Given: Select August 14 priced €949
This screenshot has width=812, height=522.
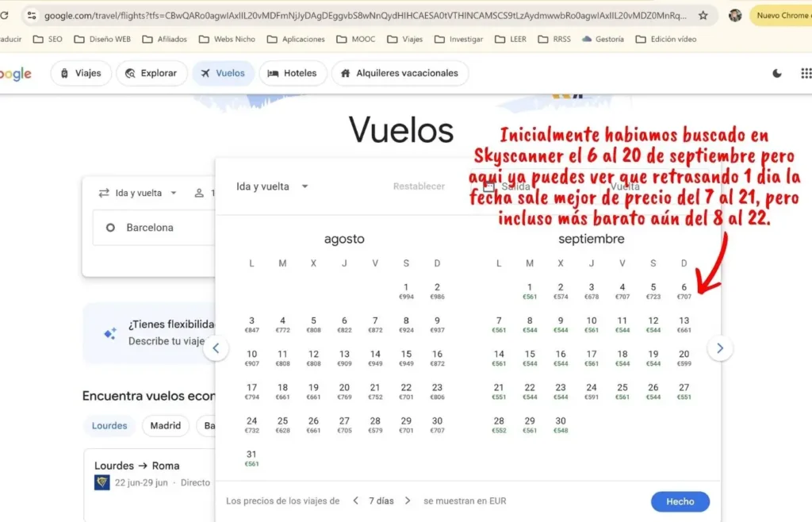Looking at the screenshot, I should coord(375,359).
